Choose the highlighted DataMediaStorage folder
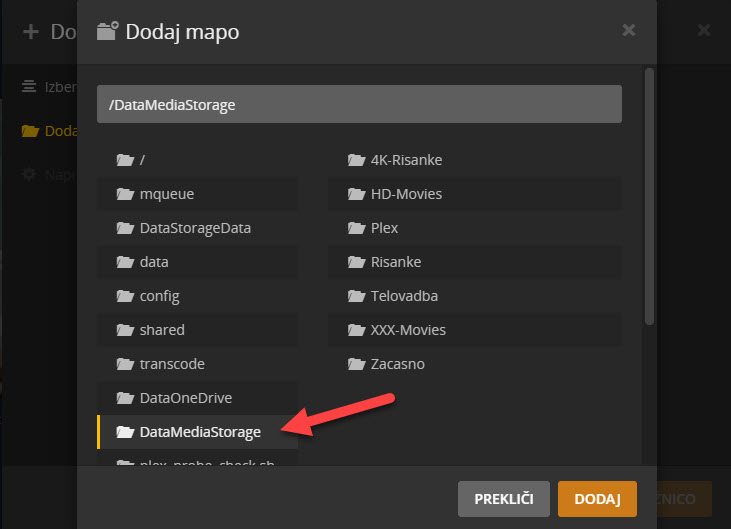 [x=200, y=432]
